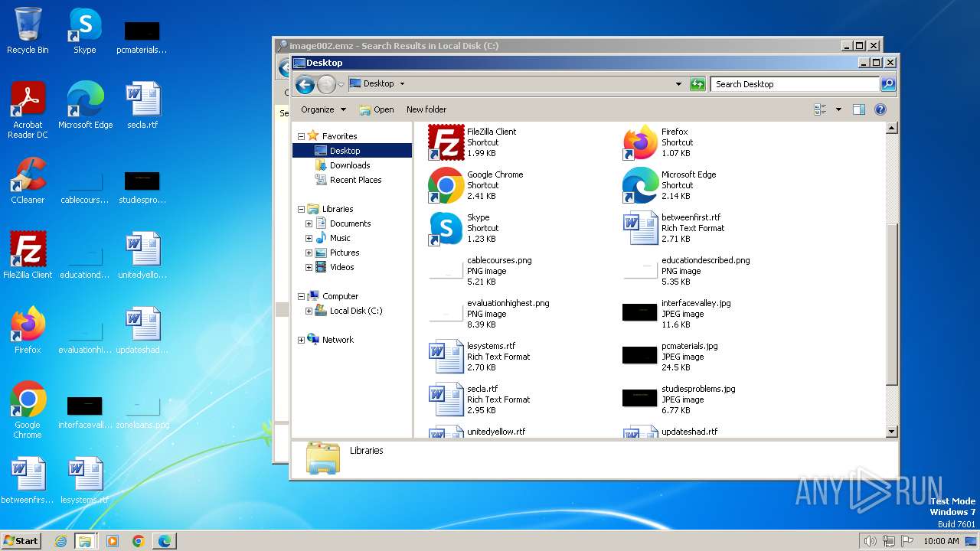Click the 10:00 AM clock
Viewport: 980px width, 551px height.
(x=941, y=541)
